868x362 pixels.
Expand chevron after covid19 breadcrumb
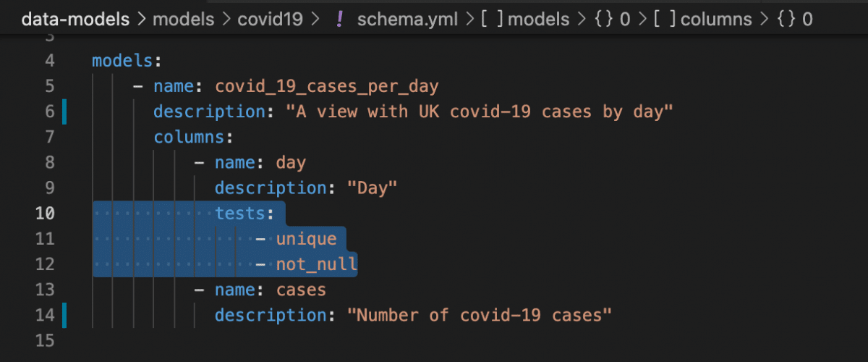(315, 20)
